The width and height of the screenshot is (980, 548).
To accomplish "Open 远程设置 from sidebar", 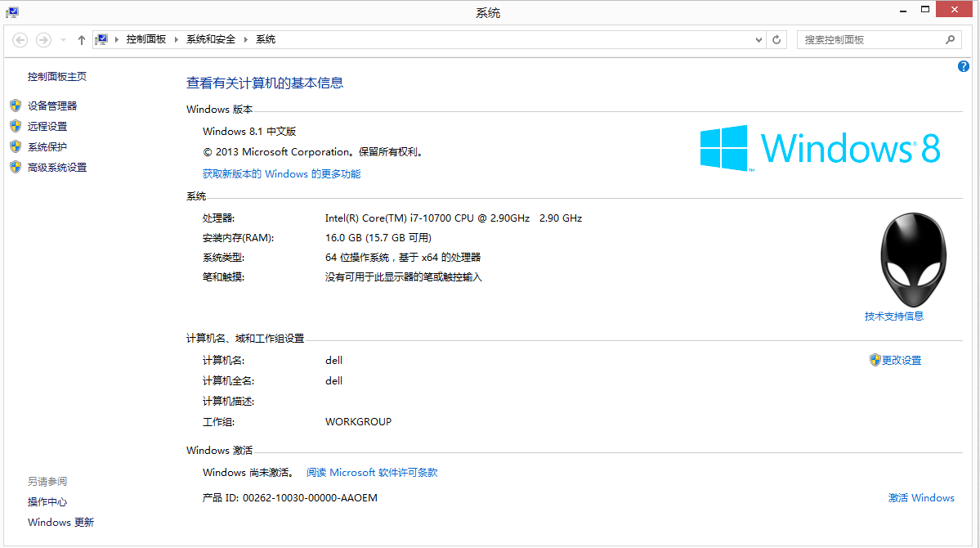I will [x=47, y=126].
